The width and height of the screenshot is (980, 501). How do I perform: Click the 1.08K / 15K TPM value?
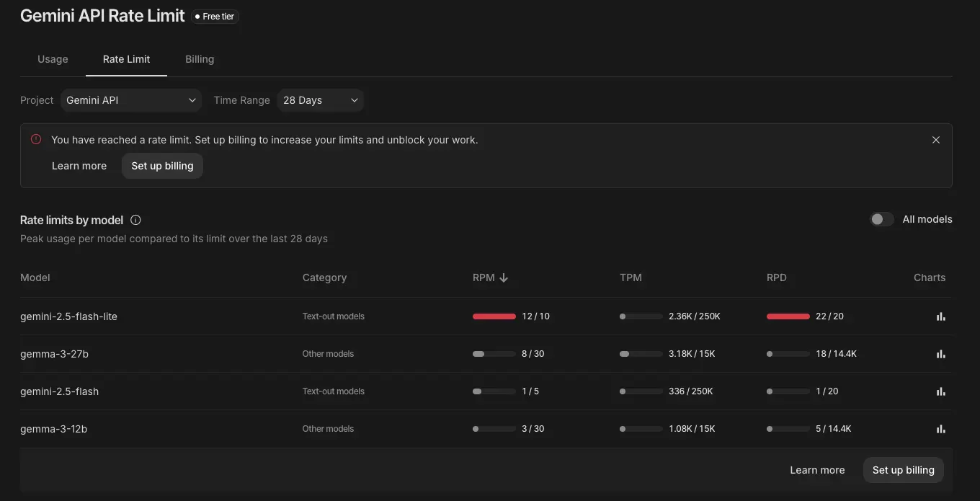[x=692, y=429]
